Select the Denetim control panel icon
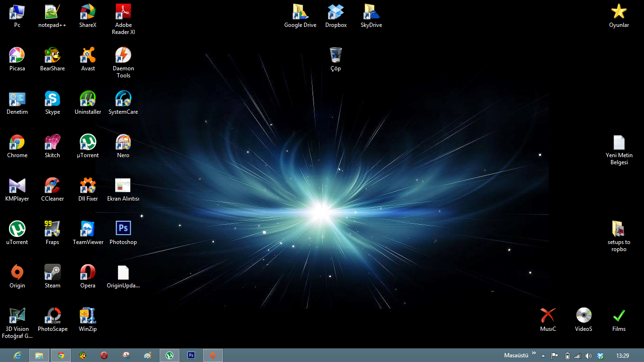This screenshot has width=644, height=362. tap(17, 102)
